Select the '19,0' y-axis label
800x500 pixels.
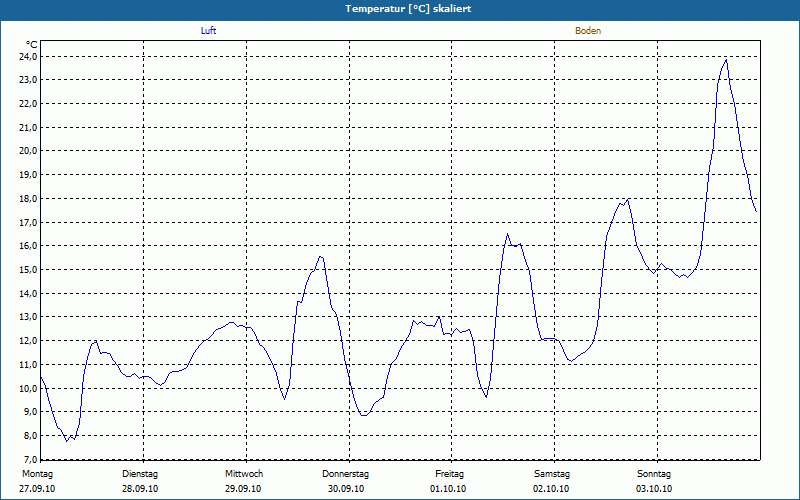[x=28, y=174]
